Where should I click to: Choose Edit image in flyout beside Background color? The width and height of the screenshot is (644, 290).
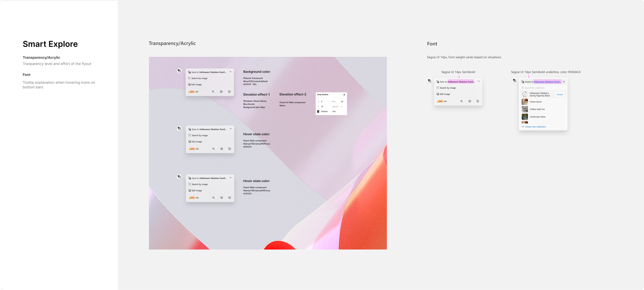(196, 85)
